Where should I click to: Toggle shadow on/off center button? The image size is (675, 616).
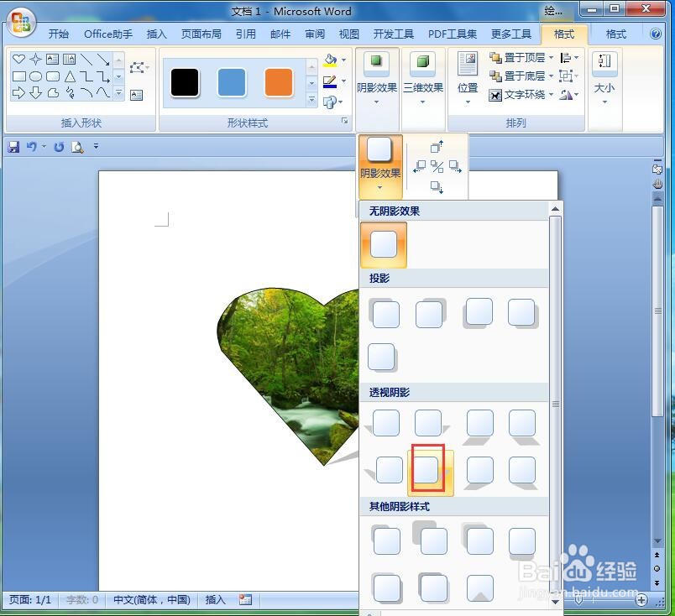(437, 167)
